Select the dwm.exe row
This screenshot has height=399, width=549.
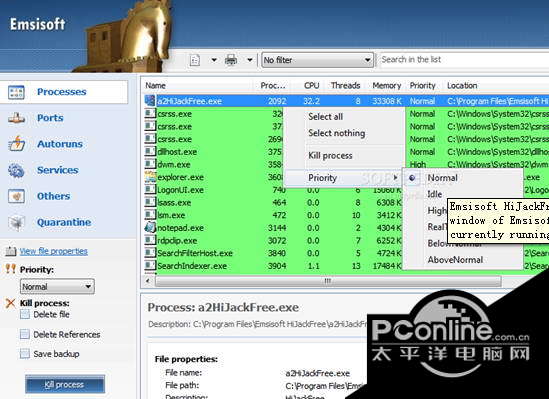pos(214,164)
